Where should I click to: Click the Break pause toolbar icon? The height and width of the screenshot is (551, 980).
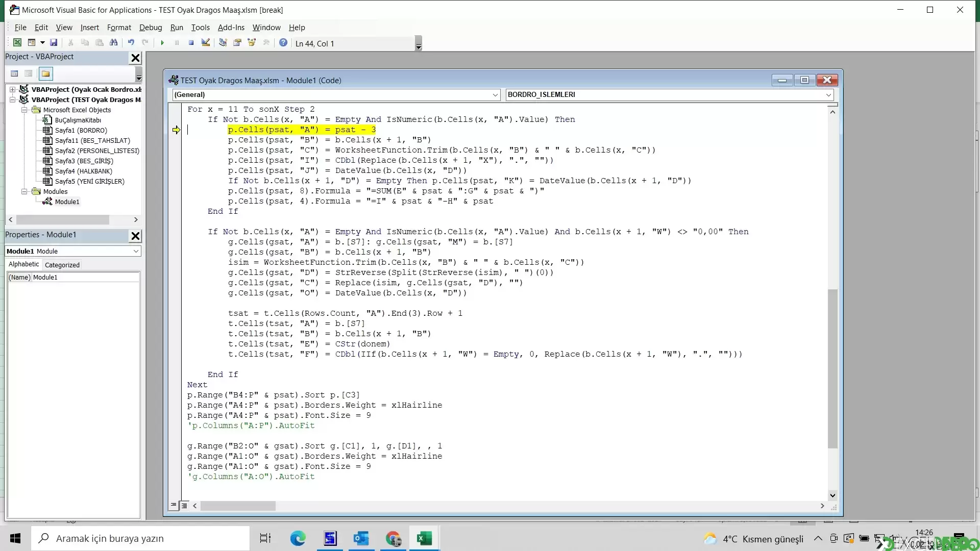(x=177, y=43)
